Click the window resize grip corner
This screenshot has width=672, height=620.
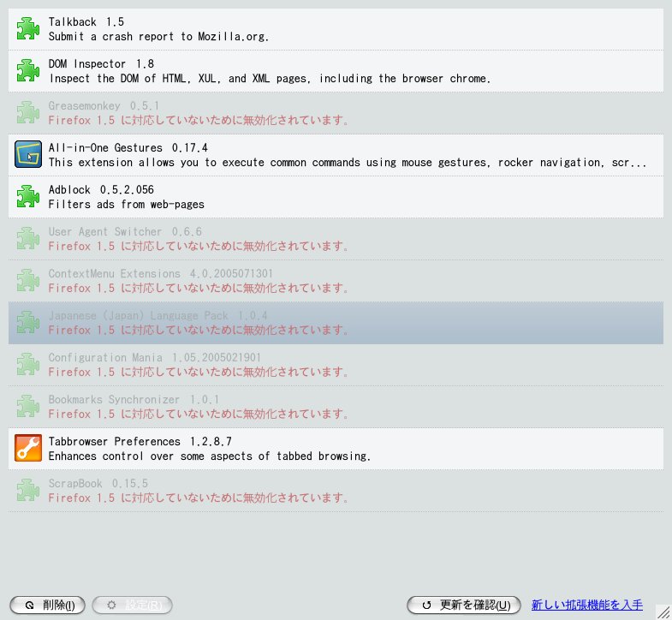(663, 611)
